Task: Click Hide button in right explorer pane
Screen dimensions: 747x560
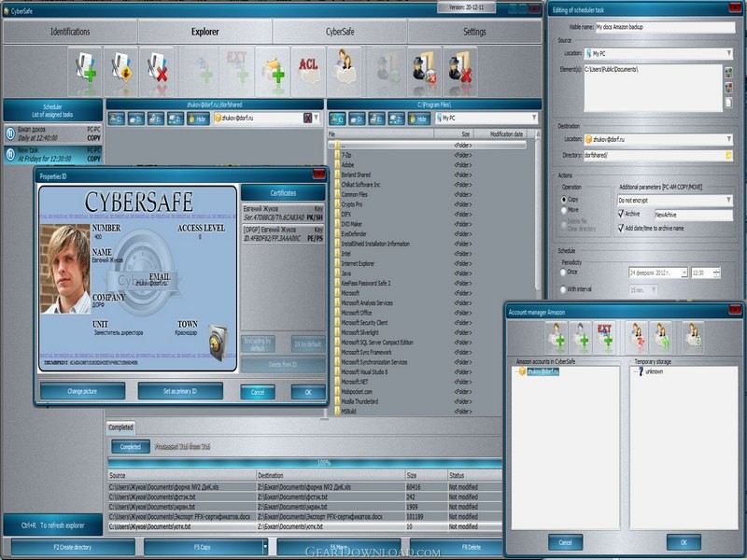Action: tap(418, 119)
